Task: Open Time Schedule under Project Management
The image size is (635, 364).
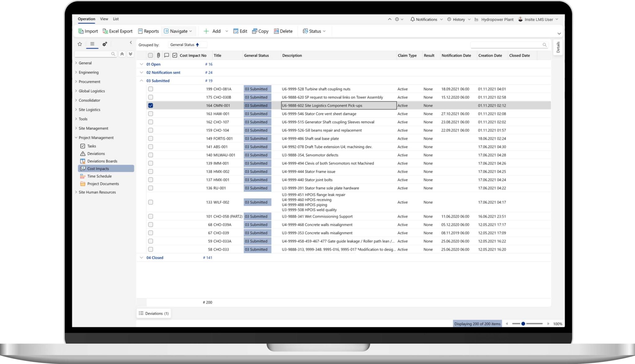Action: pos(99,176)
